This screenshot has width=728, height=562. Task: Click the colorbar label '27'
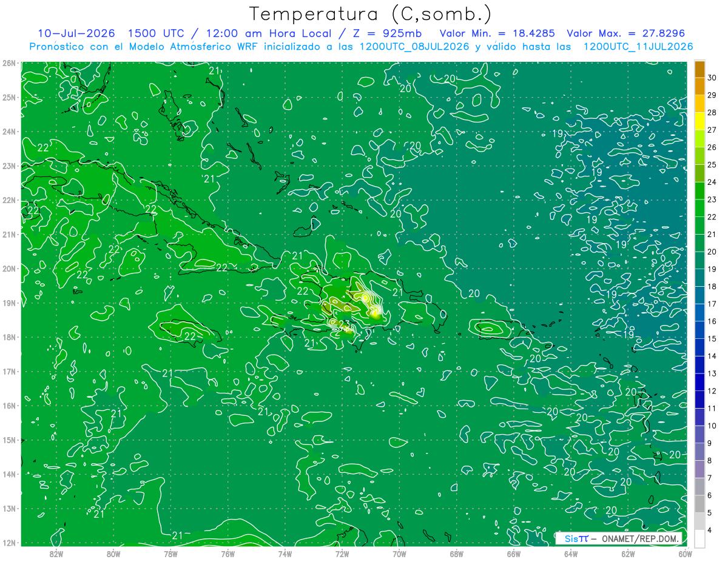(x=712, y=130)
